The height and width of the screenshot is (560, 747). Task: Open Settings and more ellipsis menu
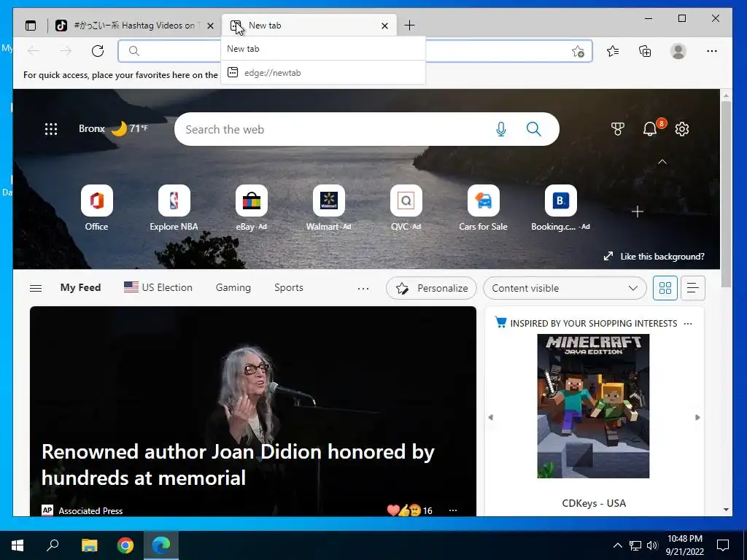(712, 51)
